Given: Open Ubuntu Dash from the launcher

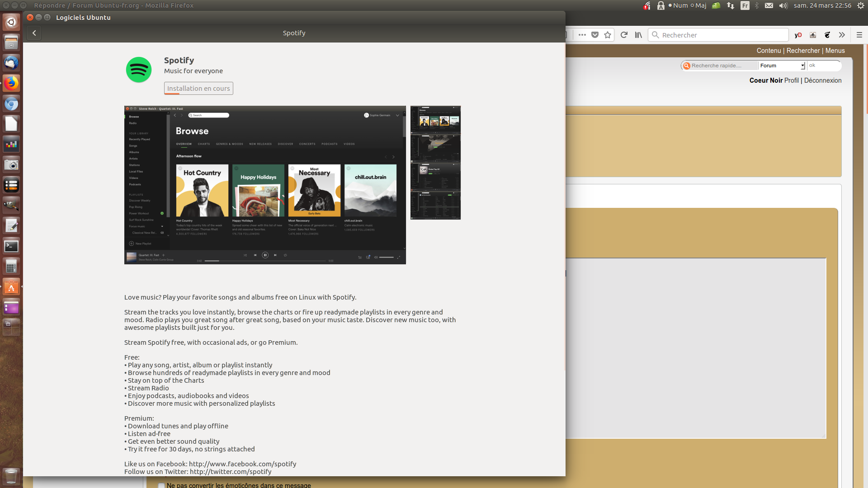Looking at the screenshot, I should 11,22.
